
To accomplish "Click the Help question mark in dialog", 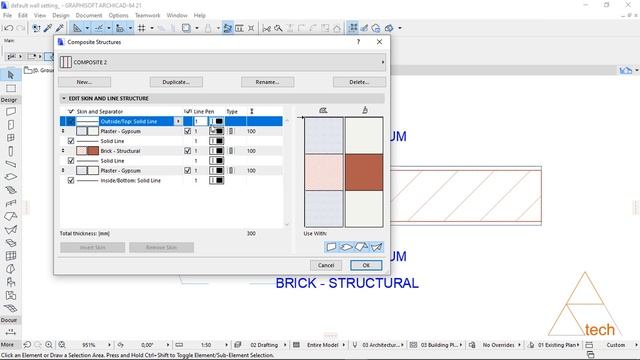I will [x=358, y=42].
